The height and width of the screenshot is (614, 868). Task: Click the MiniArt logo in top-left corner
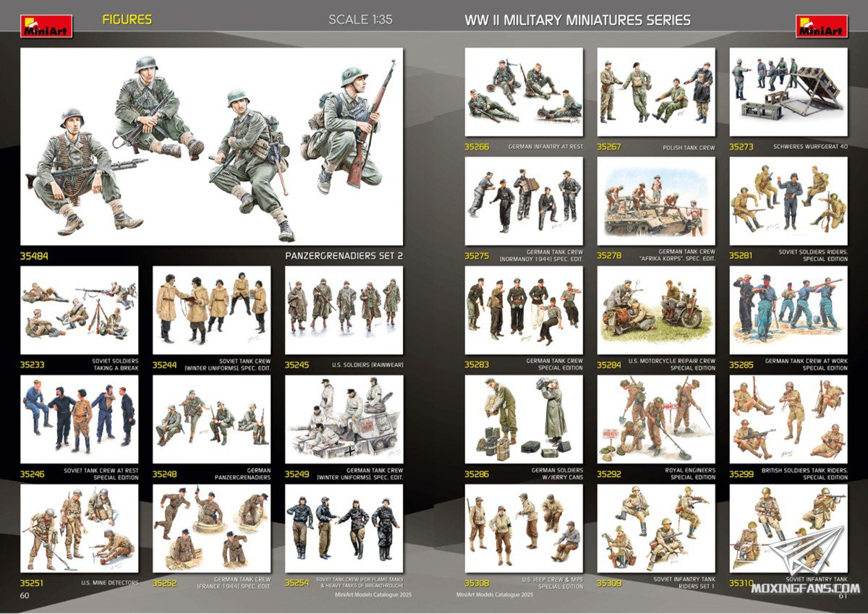coord(46,26)
